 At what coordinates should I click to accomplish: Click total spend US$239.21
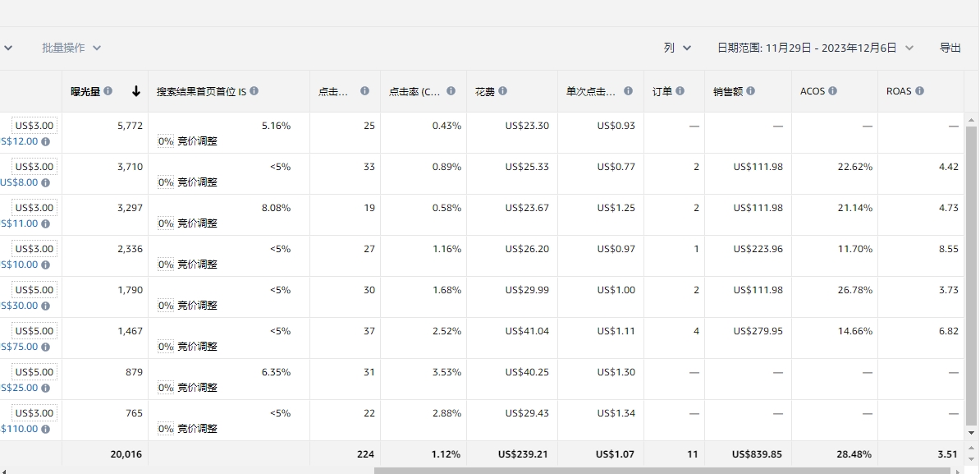tap(523, 454)
